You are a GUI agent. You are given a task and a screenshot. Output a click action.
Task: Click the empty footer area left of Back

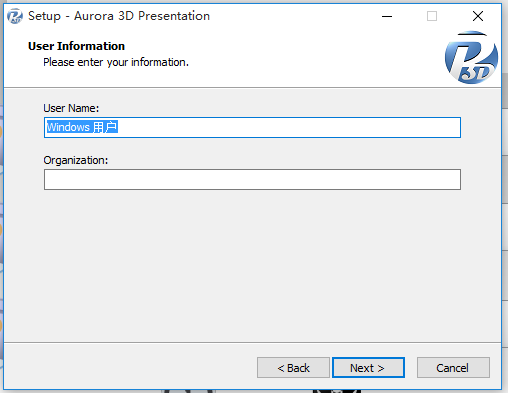(130, 367)
